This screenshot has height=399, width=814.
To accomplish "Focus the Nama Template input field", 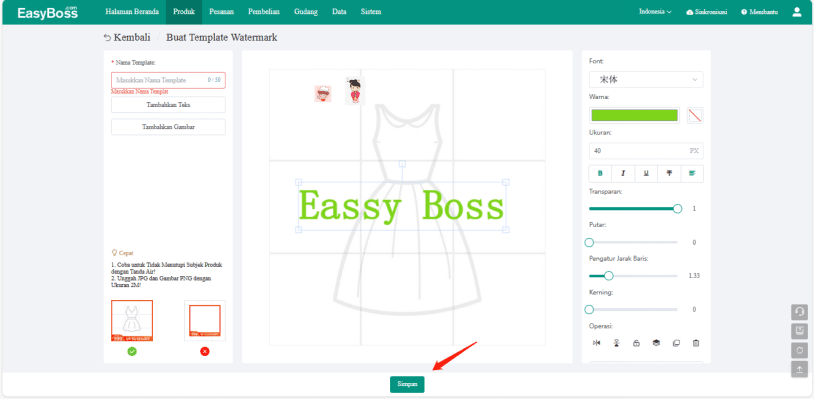I will [x=168, y=80].
